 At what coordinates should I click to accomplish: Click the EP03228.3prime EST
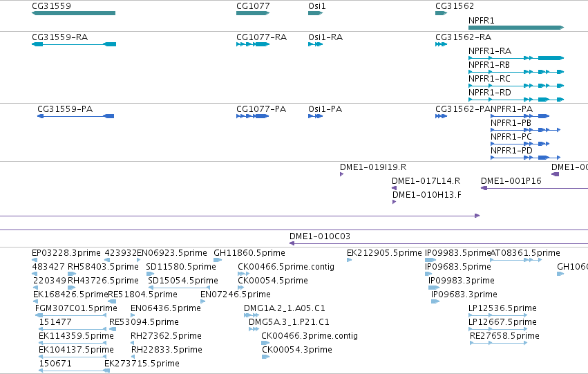35,260
